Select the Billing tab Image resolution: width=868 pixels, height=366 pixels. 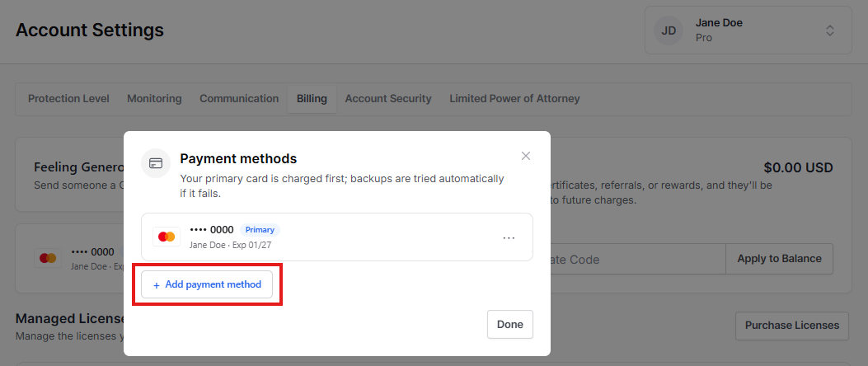312,99
